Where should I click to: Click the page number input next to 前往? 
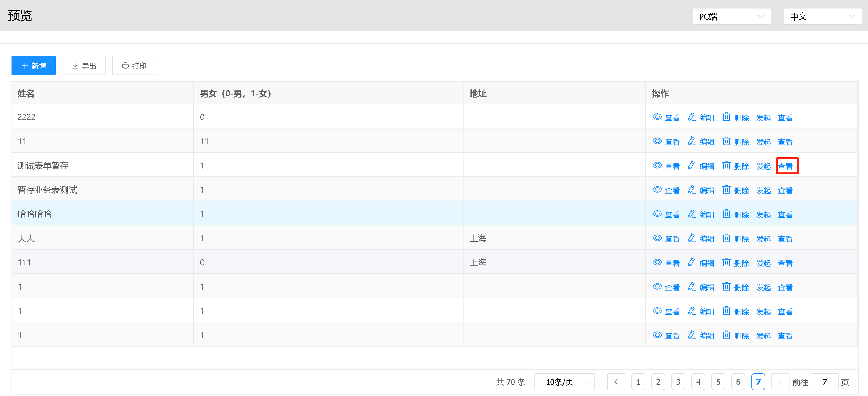825,382
